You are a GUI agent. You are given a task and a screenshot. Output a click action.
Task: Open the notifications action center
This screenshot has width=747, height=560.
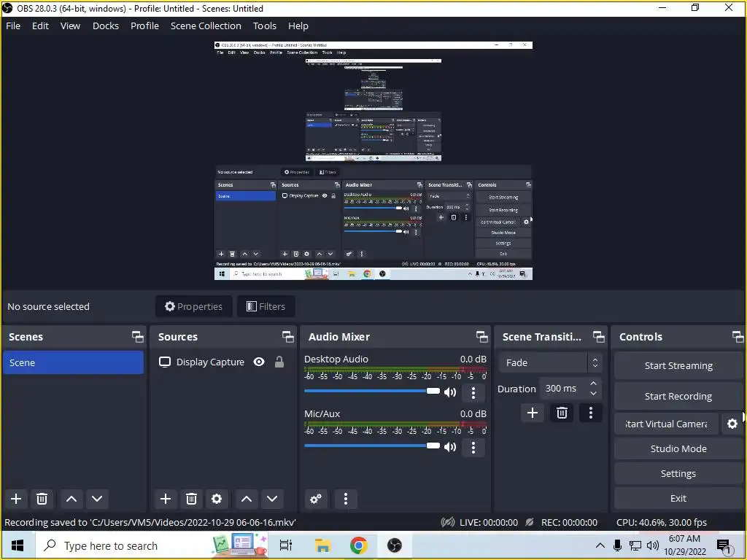(x=724, y=545)
